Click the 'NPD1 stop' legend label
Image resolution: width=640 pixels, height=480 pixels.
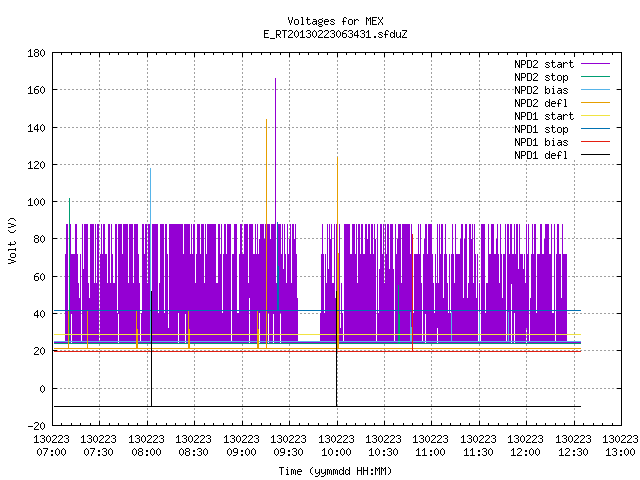[541, 129]
